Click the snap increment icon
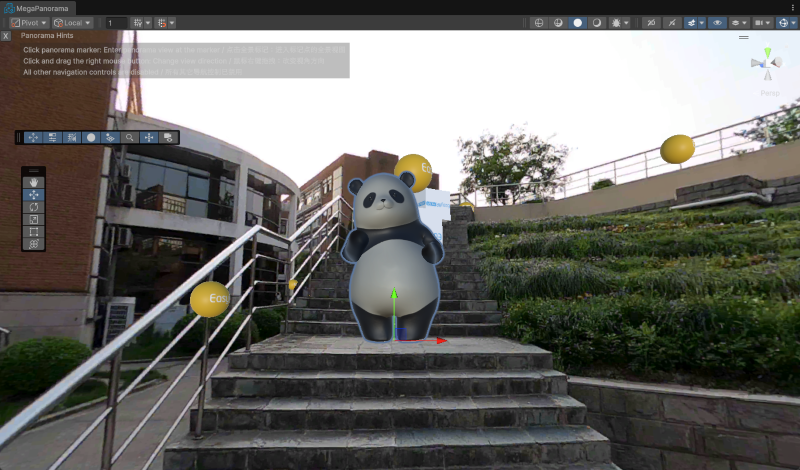 [x=162, y=23]
